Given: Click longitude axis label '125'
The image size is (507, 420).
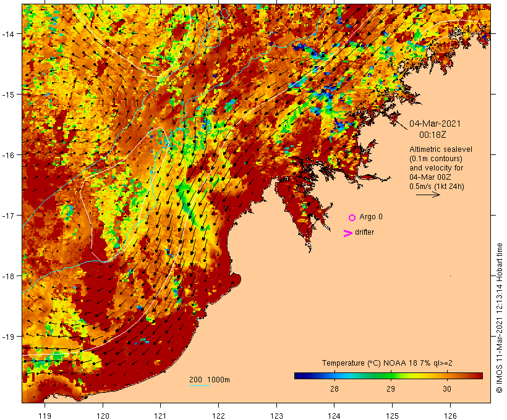Looking at the screenshot, I should [x=392, y=416].
